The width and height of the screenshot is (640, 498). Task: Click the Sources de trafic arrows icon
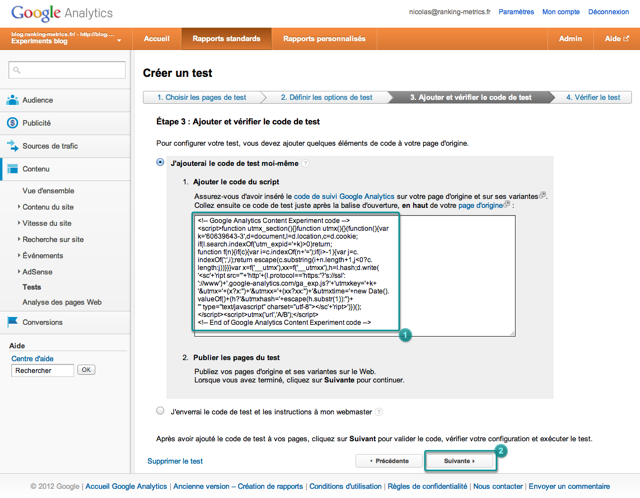(13, 145)
